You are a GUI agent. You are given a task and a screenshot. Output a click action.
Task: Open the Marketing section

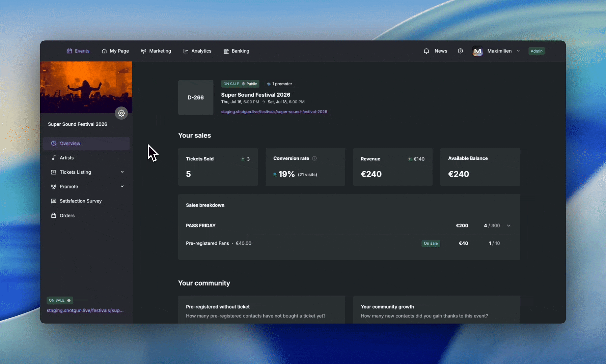156,51
